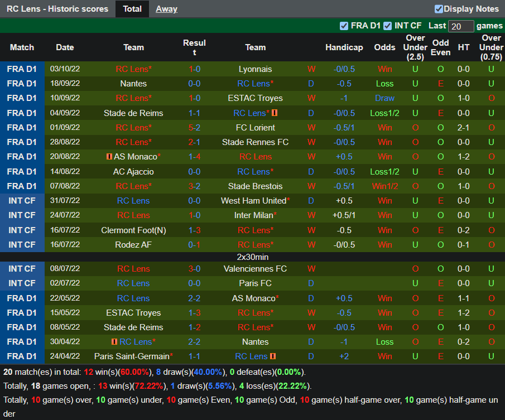Switch to the Away tab

pos(166,9)
